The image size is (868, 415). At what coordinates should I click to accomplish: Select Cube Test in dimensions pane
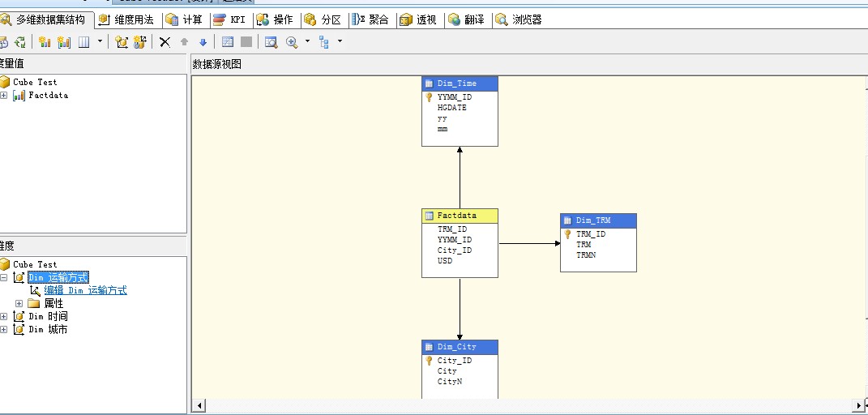tap(35, 264)
